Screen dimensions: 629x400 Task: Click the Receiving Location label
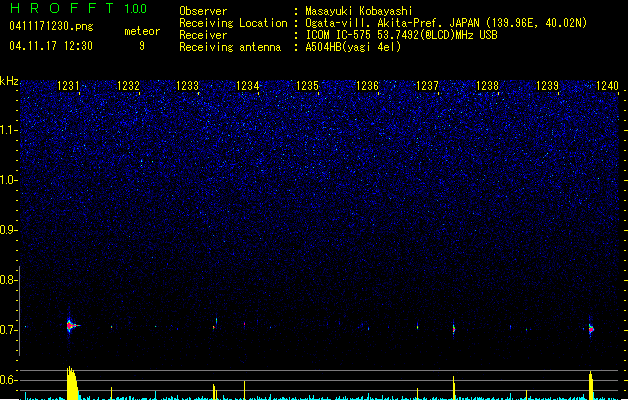pyautogui.click(x=233, y=23)
